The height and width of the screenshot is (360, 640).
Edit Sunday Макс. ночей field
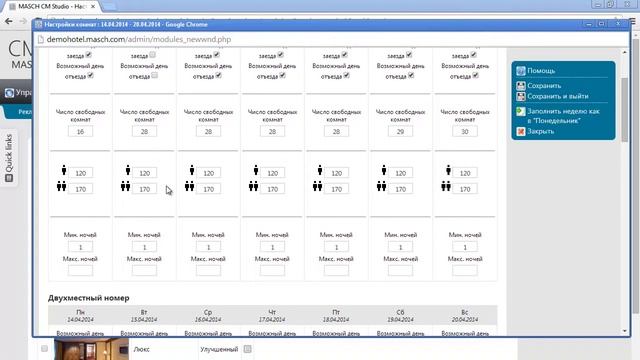(x=464, y=271)
